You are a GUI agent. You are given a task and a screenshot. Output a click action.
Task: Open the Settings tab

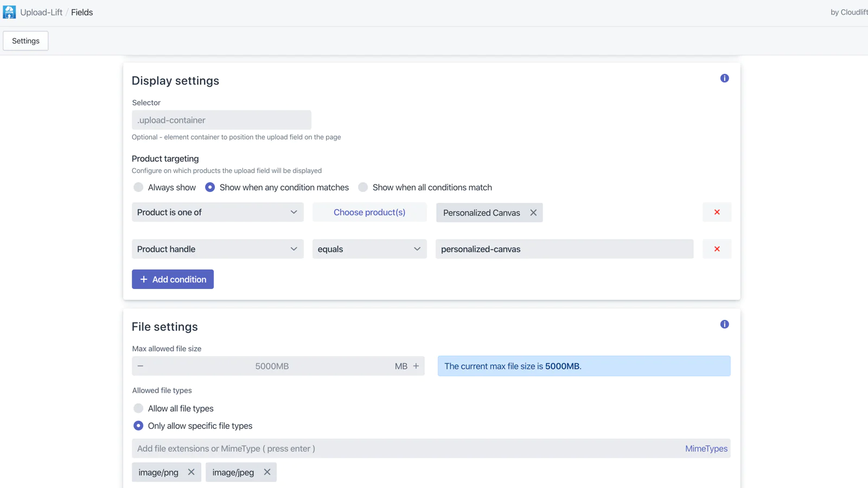(x=25, y=41)
